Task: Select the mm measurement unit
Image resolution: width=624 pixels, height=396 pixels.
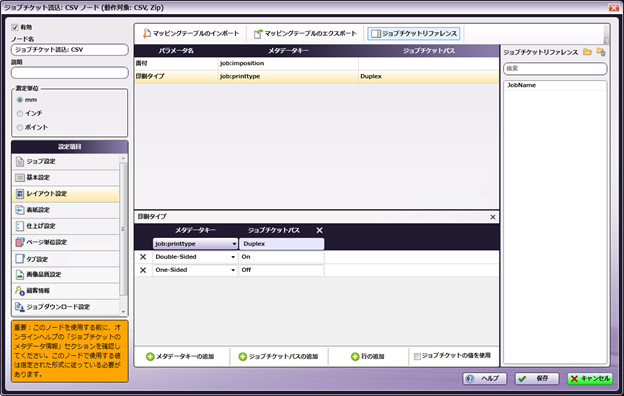Action: click(x=20, y=100)
